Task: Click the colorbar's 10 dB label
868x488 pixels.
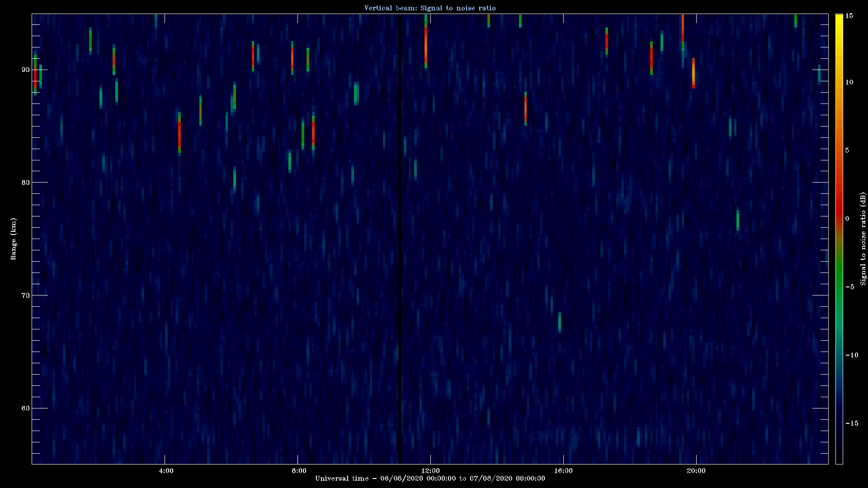Action: [849, 82]
